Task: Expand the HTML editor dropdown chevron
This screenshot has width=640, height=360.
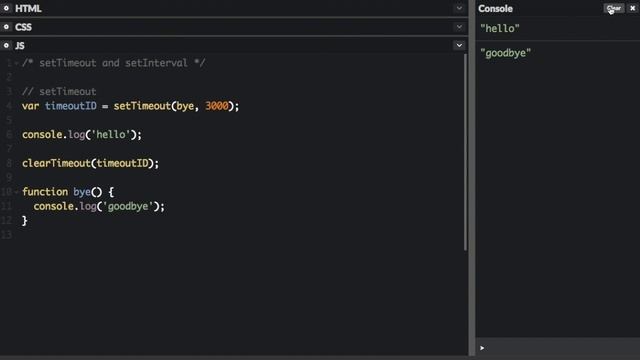Action: point(459,8)
